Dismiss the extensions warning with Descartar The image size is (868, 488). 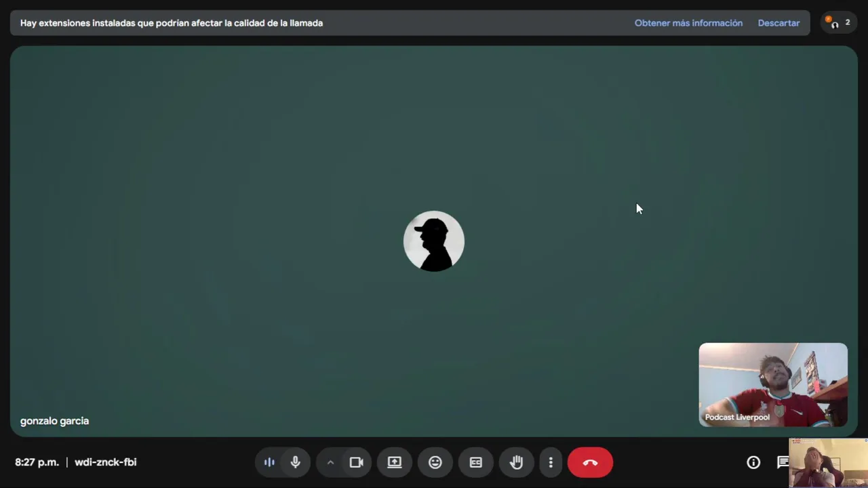[x=778, y=23]
